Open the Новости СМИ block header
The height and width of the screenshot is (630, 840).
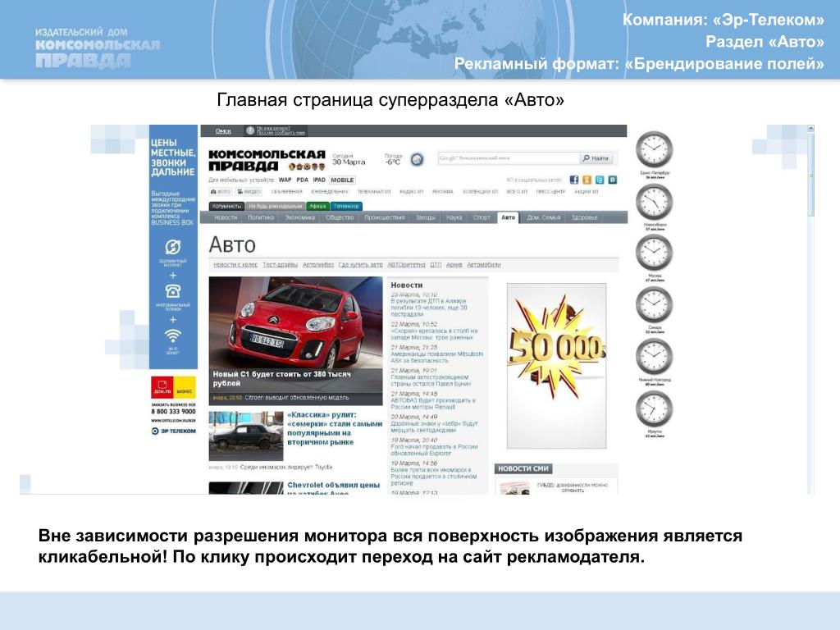(523, 468)
